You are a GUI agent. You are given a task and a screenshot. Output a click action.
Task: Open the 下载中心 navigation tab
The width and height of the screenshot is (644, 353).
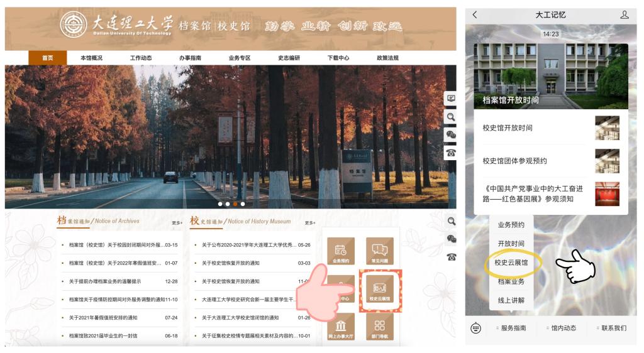[338, 58]
